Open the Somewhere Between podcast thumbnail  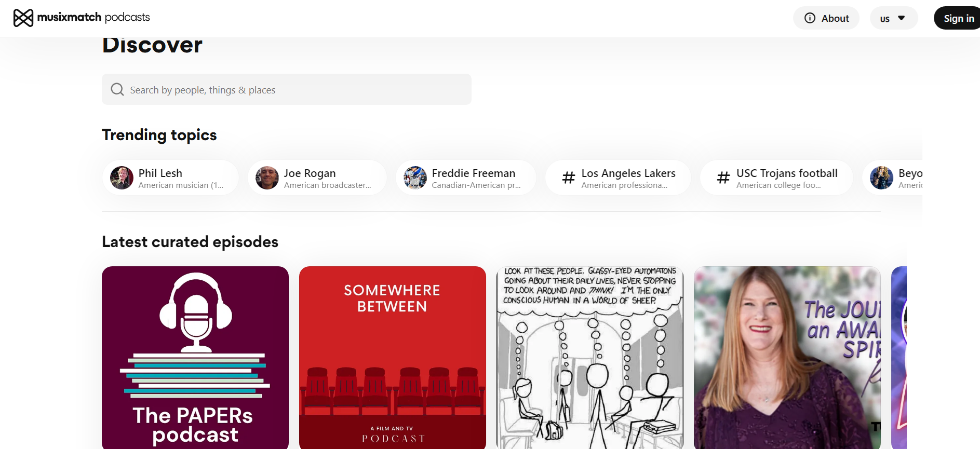393,357
